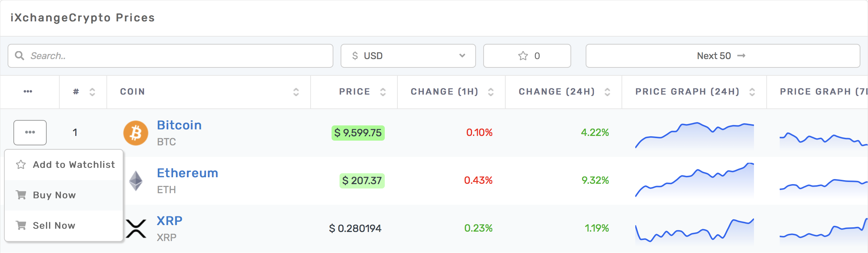Sort by Price Graph (24H) column
Image resolution: width=868 pixels, height=253 pixels.
point(752,92)
